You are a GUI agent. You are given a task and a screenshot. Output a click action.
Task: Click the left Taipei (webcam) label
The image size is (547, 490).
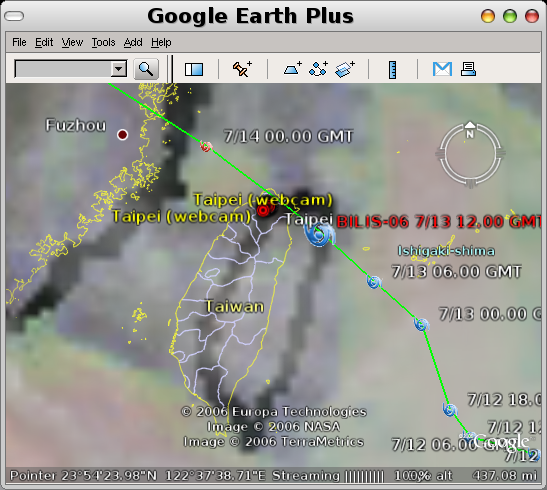click(x=181, y=217)
